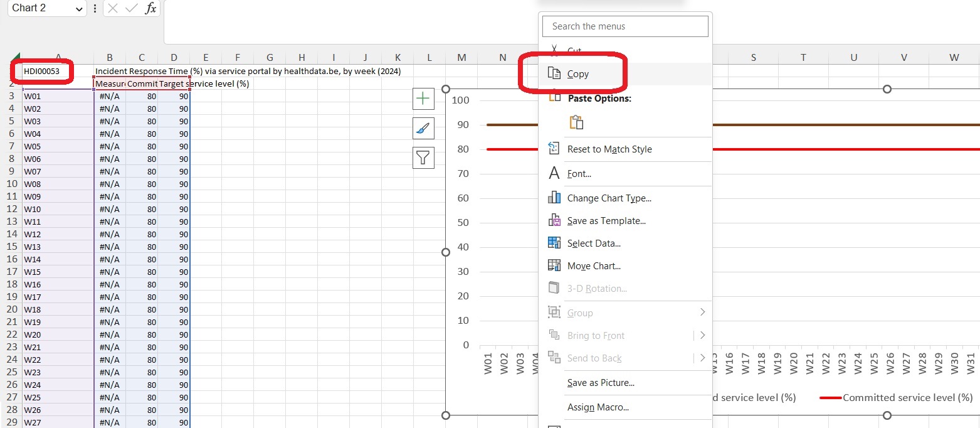
Task: Select the column B header
Action: point(110,58)
